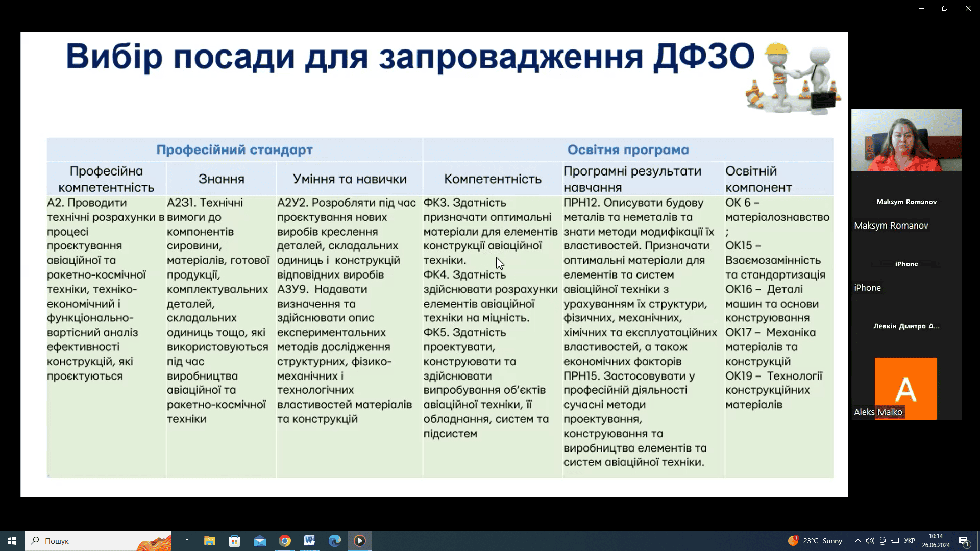Launch Microsoft Store from the taskbar
Viewport: 980px width, 551px height.
coord(234,541)
